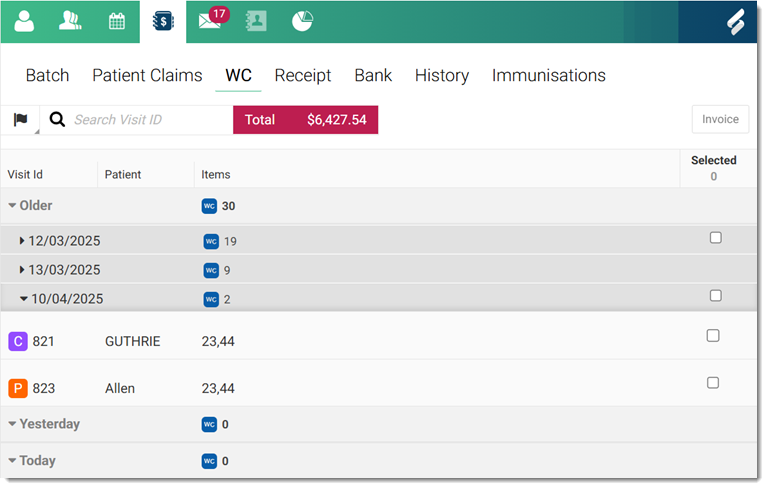
Task: Click WC badge in 13/03/2025 row
Action: (211, 270)
